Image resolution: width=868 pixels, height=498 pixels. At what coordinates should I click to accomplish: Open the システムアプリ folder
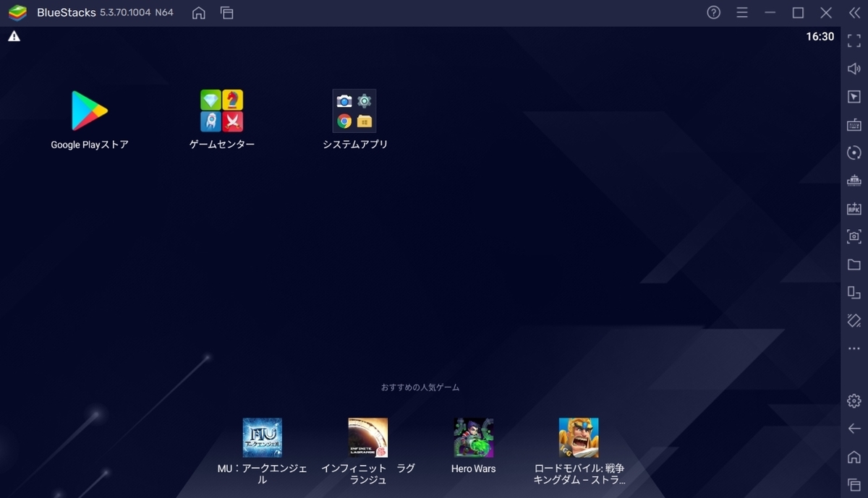pos(354,111)
